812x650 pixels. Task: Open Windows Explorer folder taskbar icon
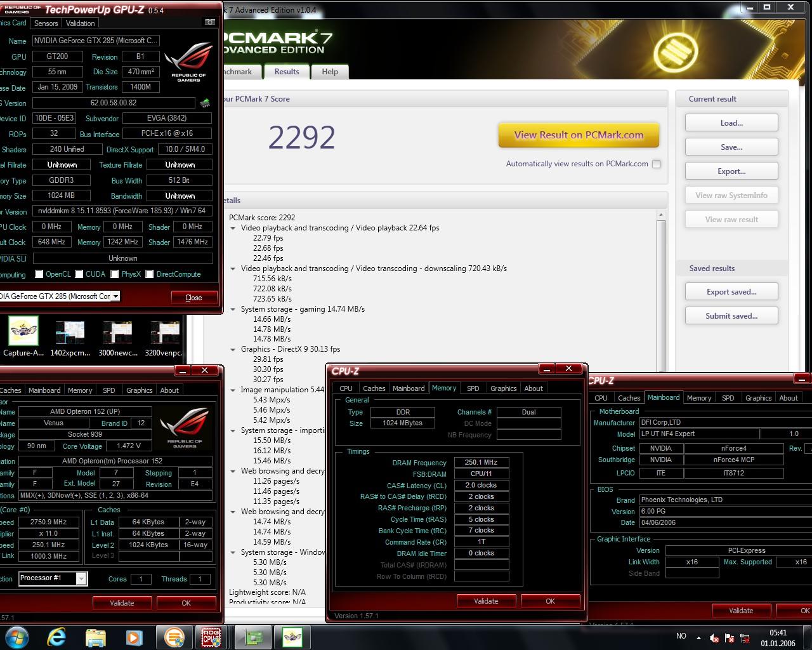(x=95, y=637)
